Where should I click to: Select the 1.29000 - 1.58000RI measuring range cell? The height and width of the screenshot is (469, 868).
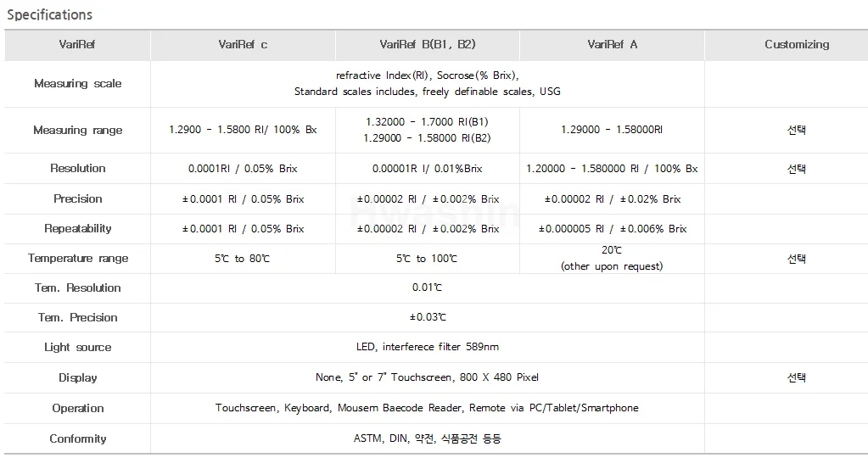coord(612,131)
